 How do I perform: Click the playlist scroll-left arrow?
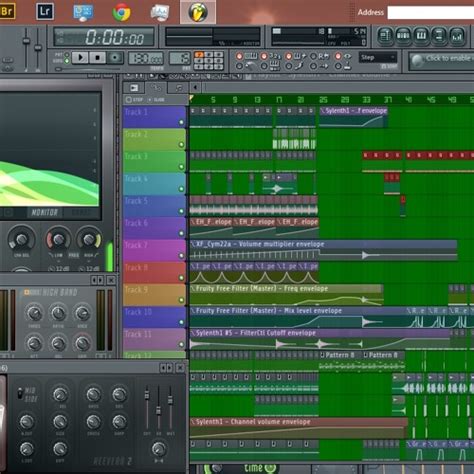[195, 88]
